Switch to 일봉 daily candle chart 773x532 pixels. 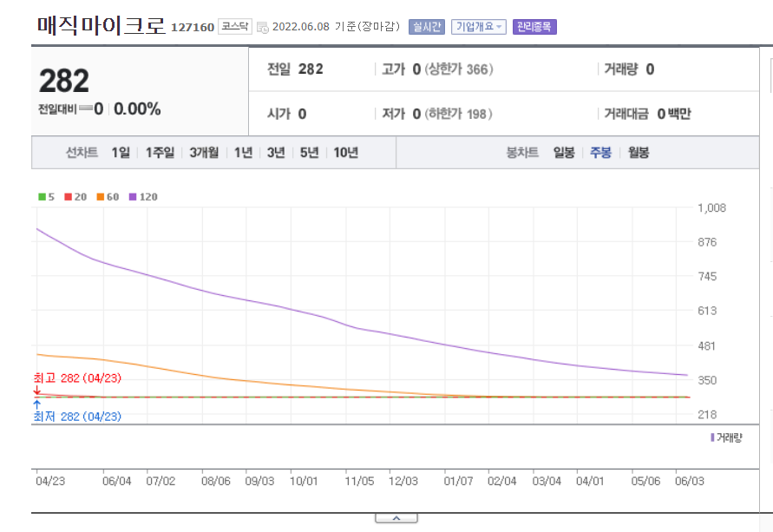pyautogui.click(x=564, y=153)
